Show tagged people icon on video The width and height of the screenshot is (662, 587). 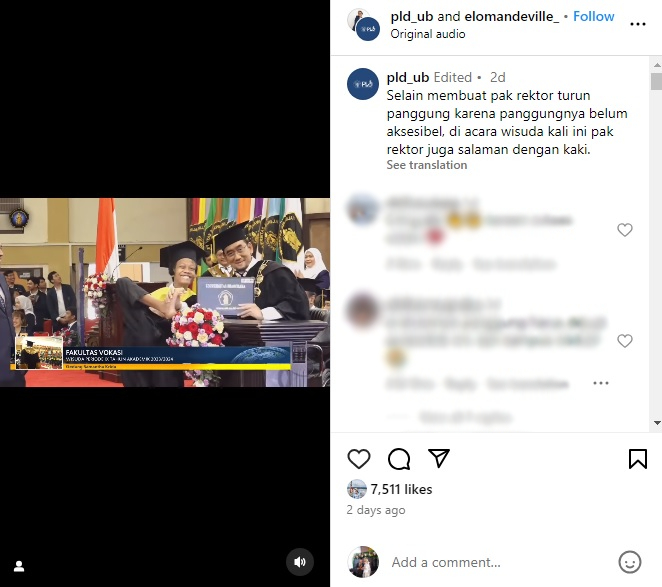click(19, 566)
